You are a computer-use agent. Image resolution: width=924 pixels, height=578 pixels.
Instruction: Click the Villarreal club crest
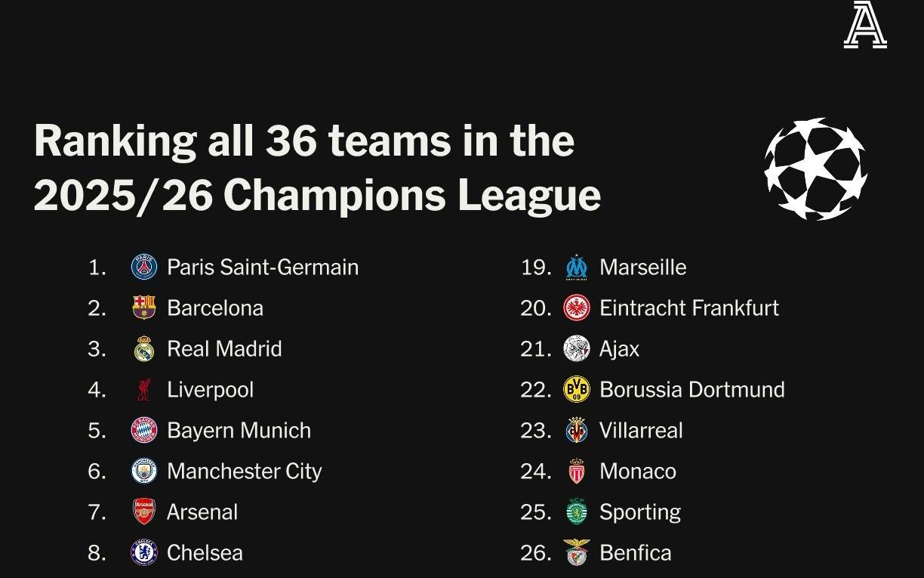[x=577, y=431]
